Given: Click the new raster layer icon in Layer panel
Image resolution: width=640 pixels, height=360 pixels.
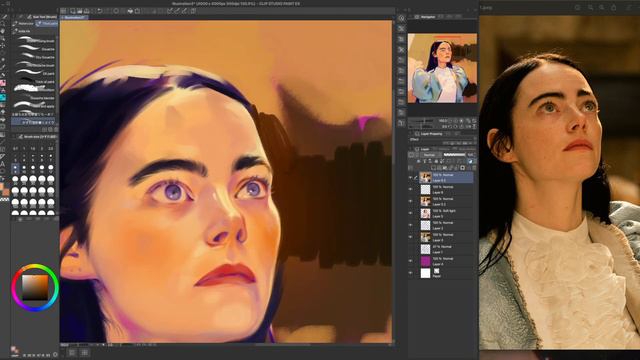Looking at the screenshot, I should coord(433,168).
